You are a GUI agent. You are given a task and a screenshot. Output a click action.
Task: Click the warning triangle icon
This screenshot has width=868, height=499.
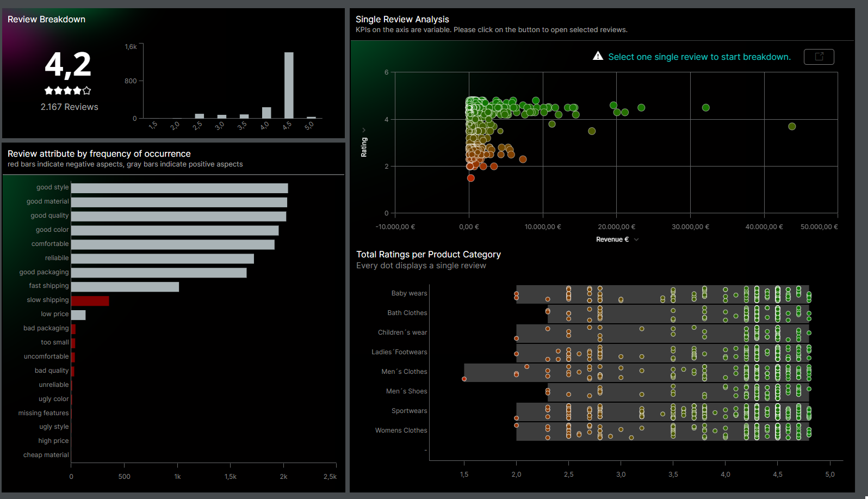click(598, 56)
